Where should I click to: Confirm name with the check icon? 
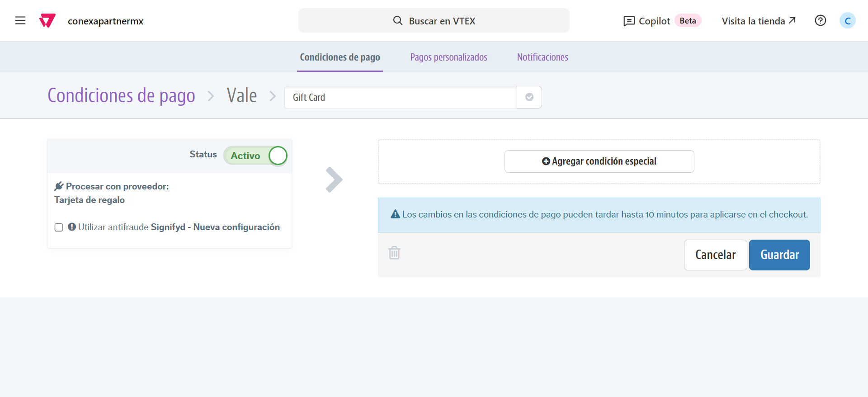[529, 97]
